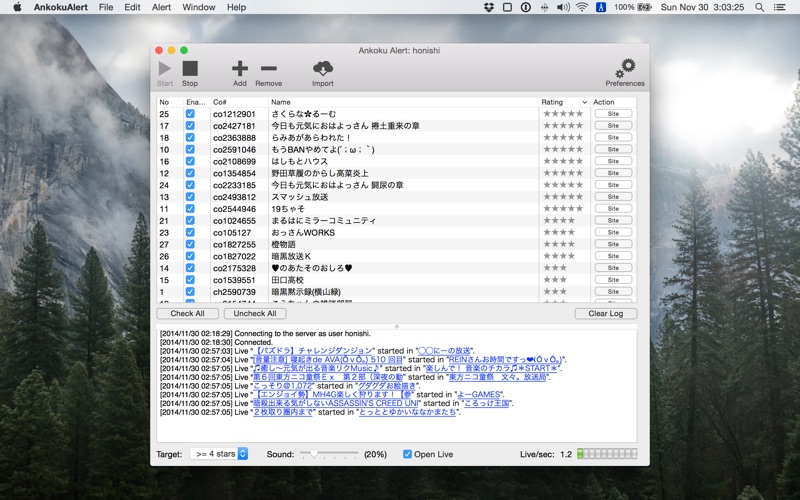Viewport: 800px width, 500px height.
Task: Click the Uncheck All button
Action: coord(255,314)
